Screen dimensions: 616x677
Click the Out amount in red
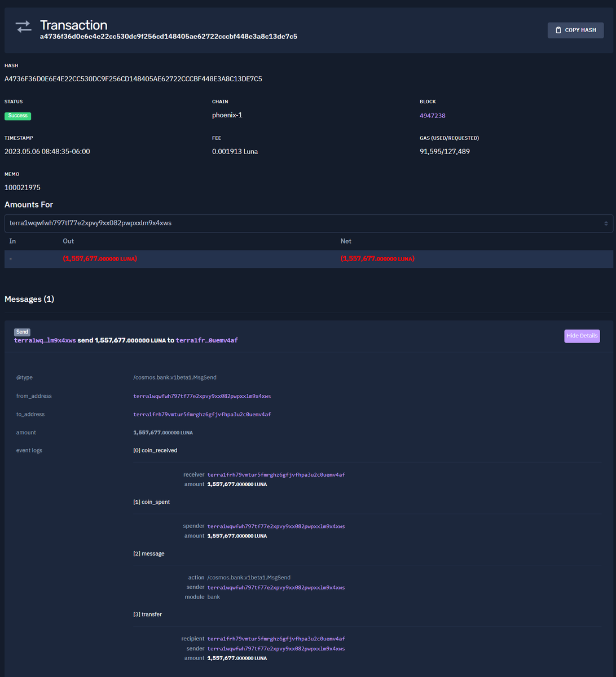point(100,259)
